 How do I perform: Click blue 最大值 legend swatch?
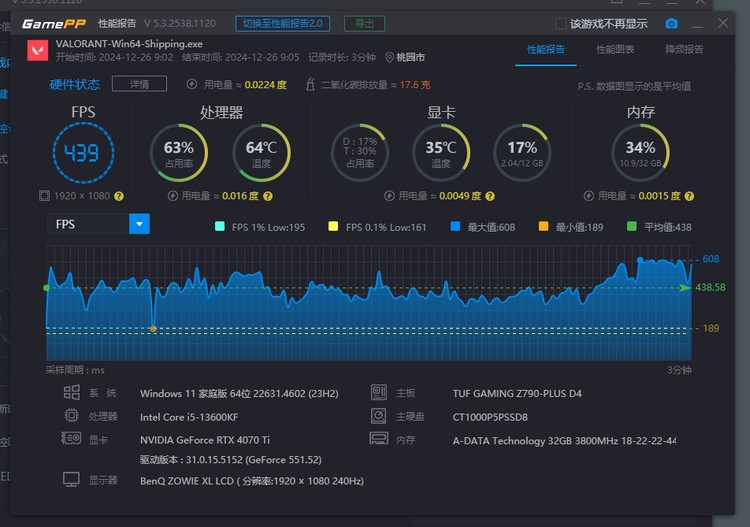pyautogui.click(x=455, y=226)
